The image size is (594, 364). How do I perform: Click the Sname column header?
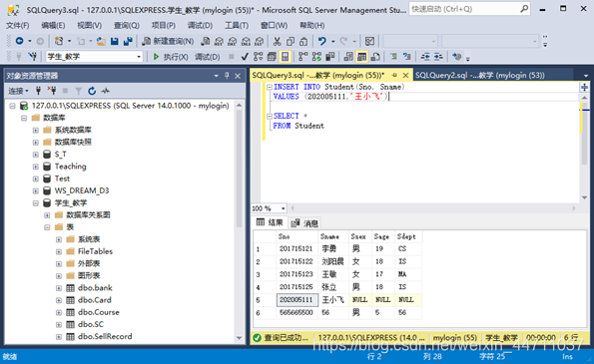(x=332, y=236)
